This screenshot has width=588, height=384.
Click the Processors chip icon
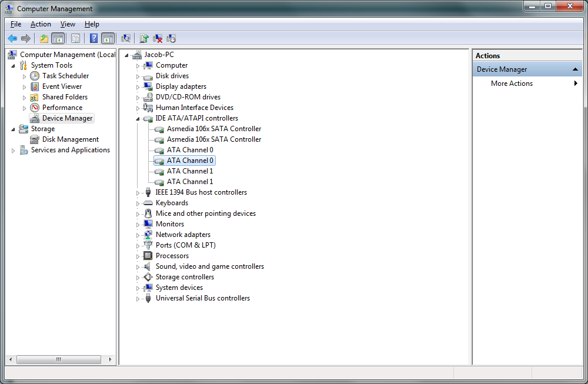point(148,256)
